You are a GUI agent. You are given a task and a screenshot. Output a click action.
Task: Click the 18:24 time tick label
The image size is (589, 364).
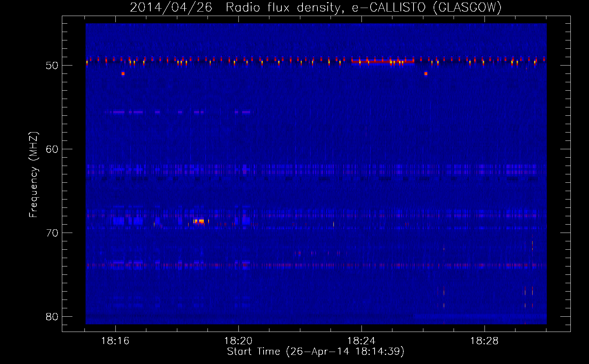pyautogui.click(x=361, y=341)
